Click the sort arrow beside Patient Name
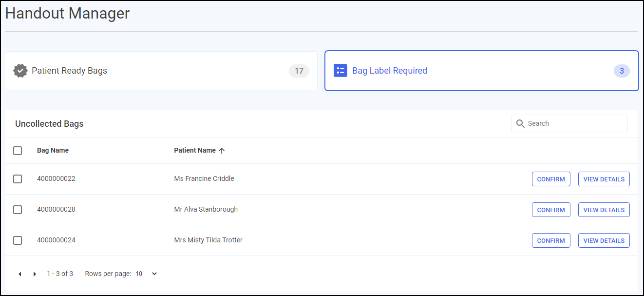644x296 pixels. (222, 151)
